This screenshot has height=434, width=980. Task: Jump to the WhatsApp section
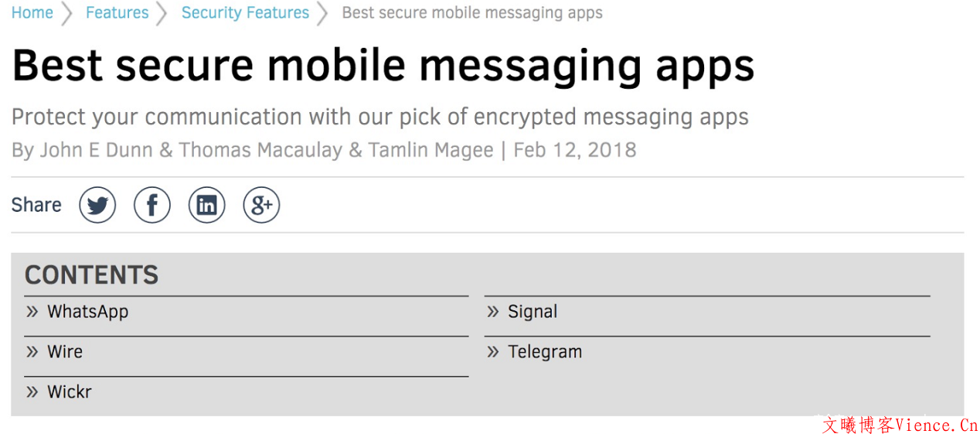pos(87,312)
